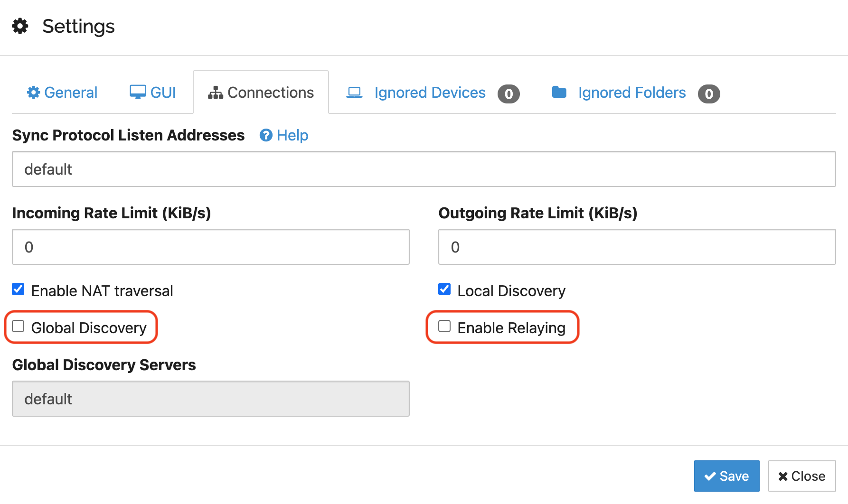Click the gear icon beside Settings title
The height and width of the screenshot is (504, 848).
point(20,26)
